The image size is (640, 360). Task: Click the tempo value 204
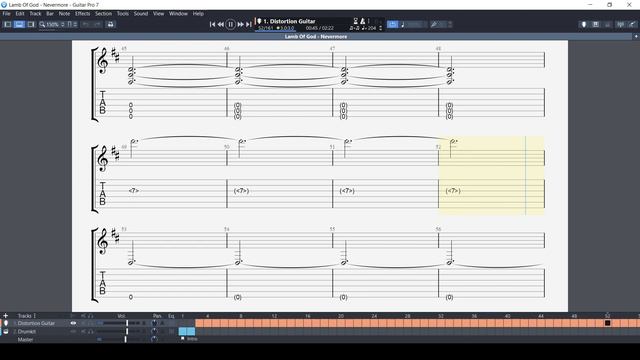(x=372, y=28)
